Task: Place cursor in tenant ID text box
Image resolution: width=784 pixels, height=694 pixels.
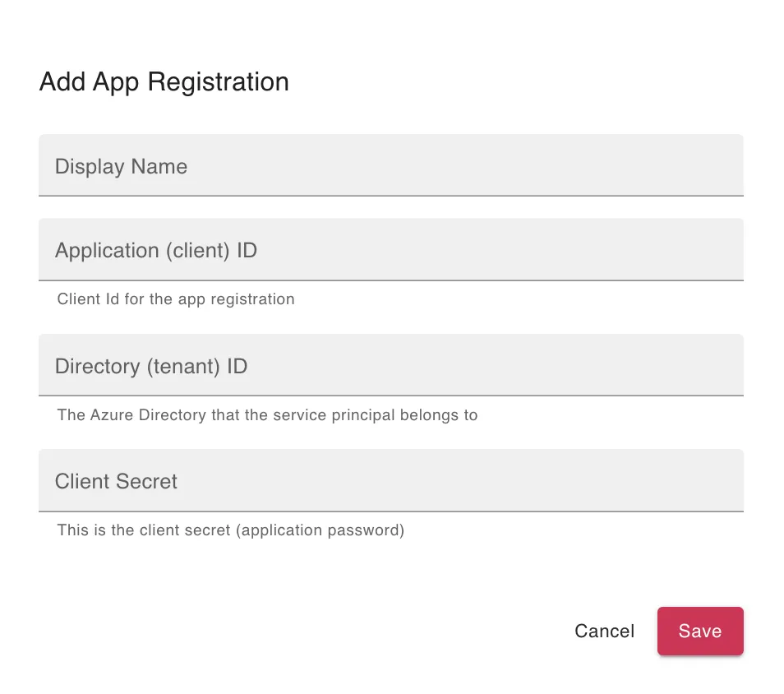Action: coord(391,365)
